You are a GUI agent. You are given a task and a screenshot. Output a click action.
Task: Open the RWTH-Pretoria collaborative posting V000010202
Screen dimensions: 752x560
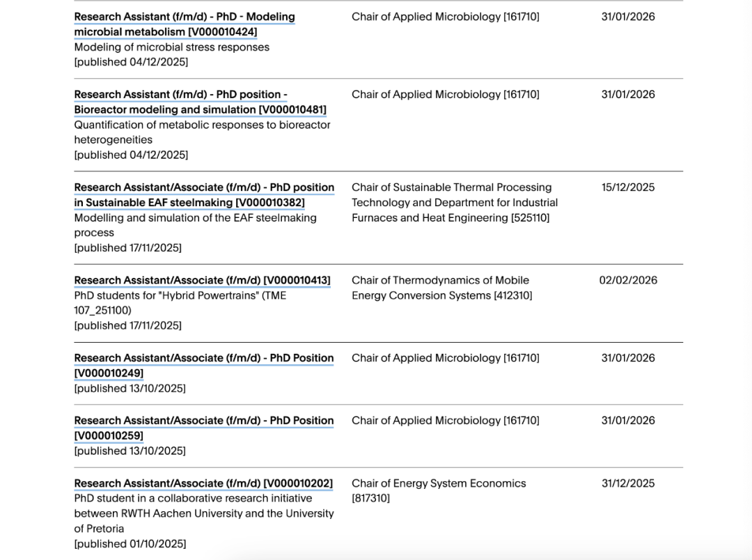tap(203, 483)
